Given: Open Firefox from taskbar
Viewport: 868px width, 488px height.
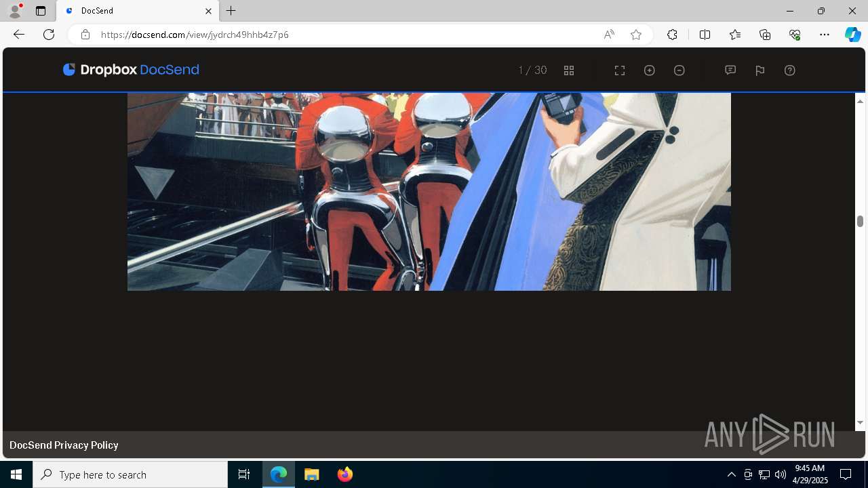Looking at the screenshot, I should (345, 474).
